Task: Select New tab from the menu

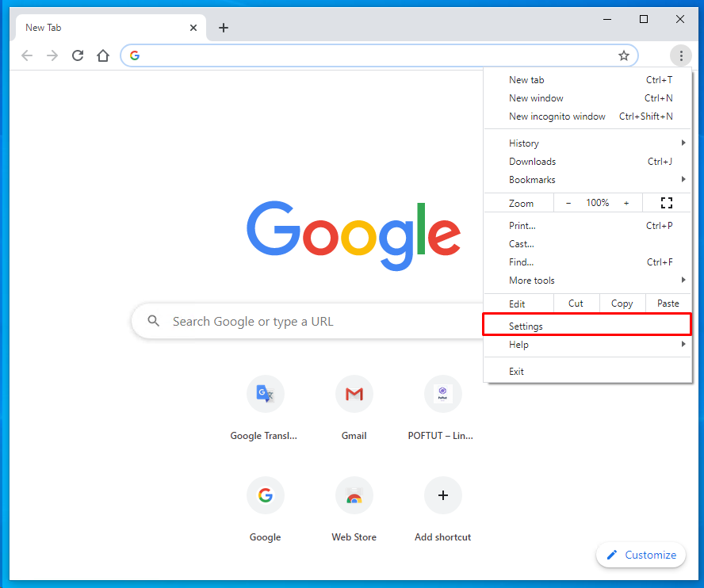Action: (587, 80)
